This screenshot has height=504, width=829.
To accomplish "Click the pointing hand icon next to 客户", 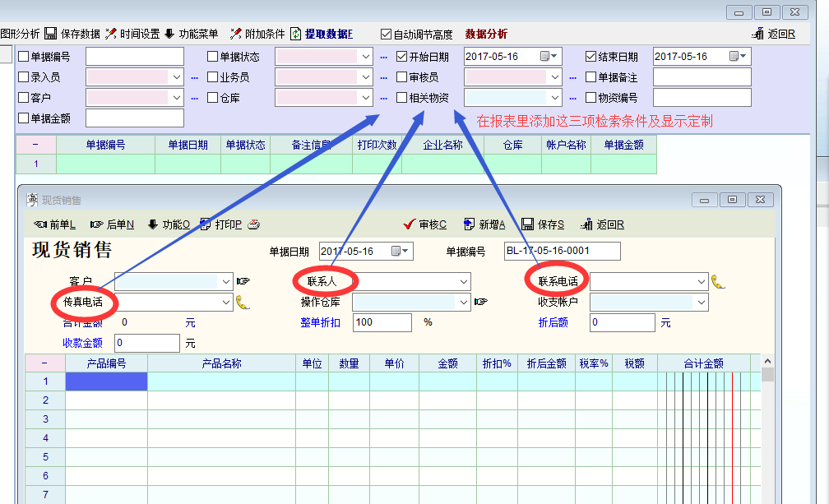I will 243,281.
